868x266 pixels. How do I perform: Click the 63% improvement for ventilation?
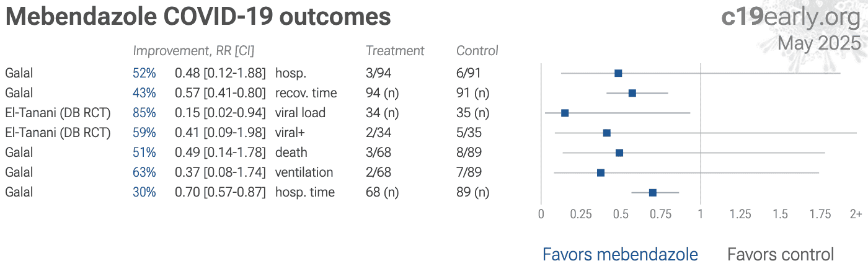144,172
